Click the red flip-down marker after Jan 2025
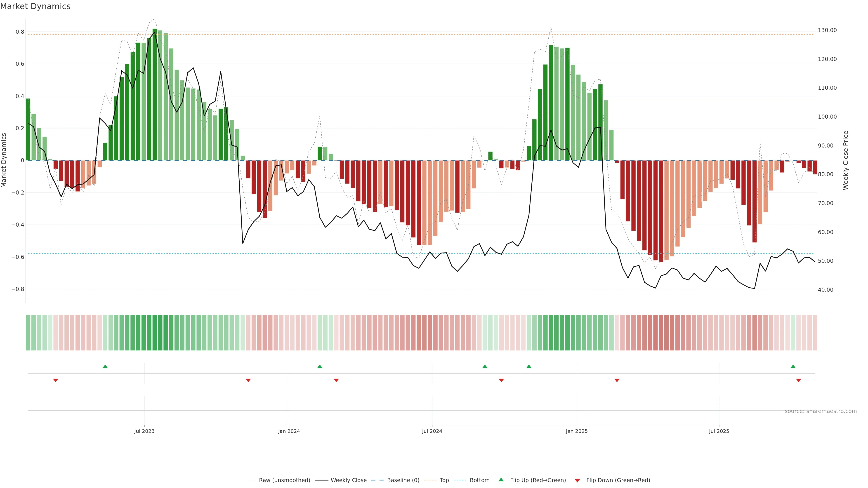Viewport: 868px width, 488px height. click(617, 380)
